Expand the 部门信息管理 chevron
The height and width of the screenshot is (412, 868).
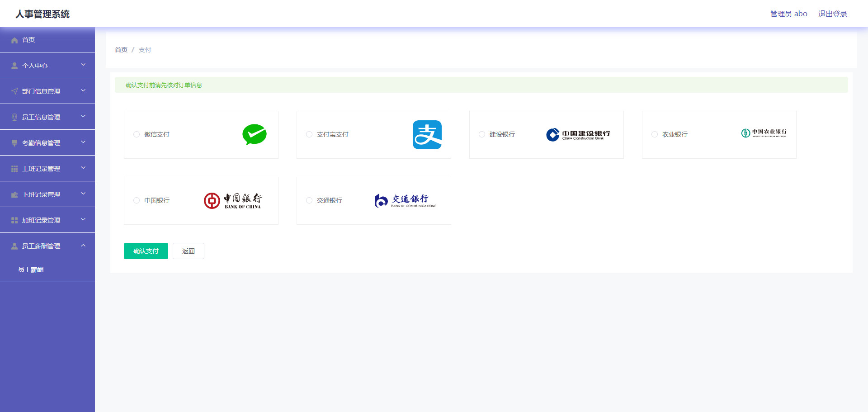tap(83, 90)
